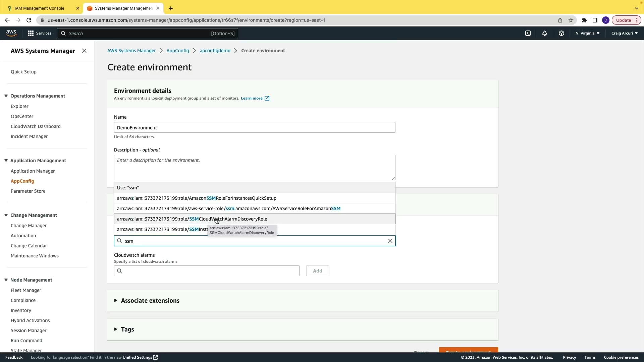Viewport: 644px width, 362px height.
Task: Collapse the Operations Management sidebar group
Action: click(x=6, y=96)
